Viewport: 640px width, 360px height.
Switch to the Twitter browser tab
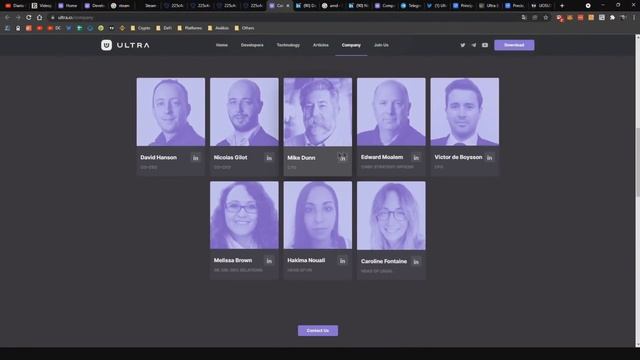coord(436,6)
